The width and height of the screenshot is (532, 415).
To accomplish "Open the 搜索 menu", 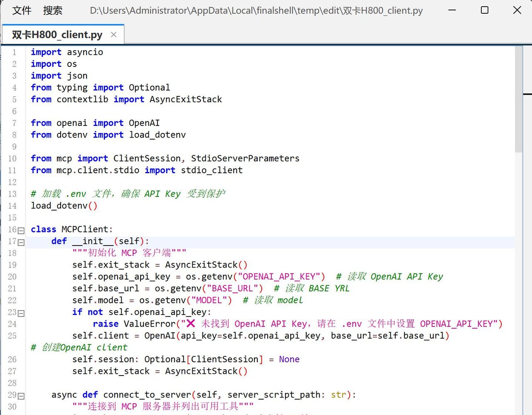I will coord(53,10).
